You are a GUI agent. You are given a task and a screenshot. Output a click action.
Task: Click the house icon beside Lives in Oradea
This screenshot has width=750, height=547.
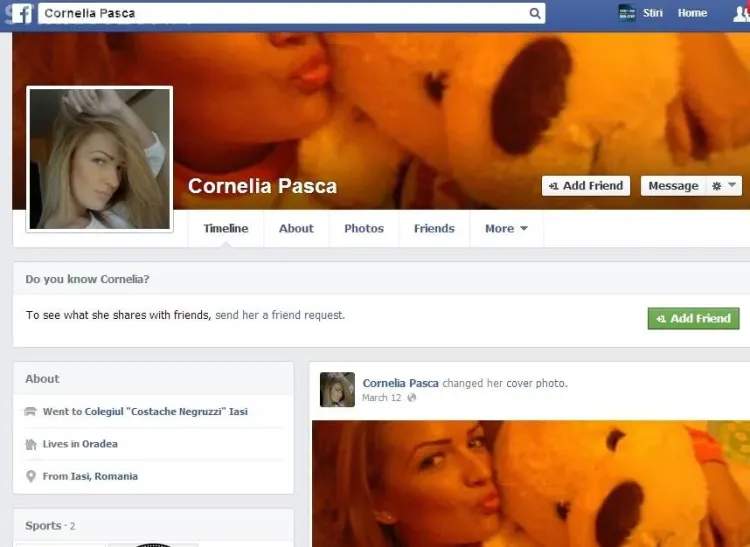30,444
